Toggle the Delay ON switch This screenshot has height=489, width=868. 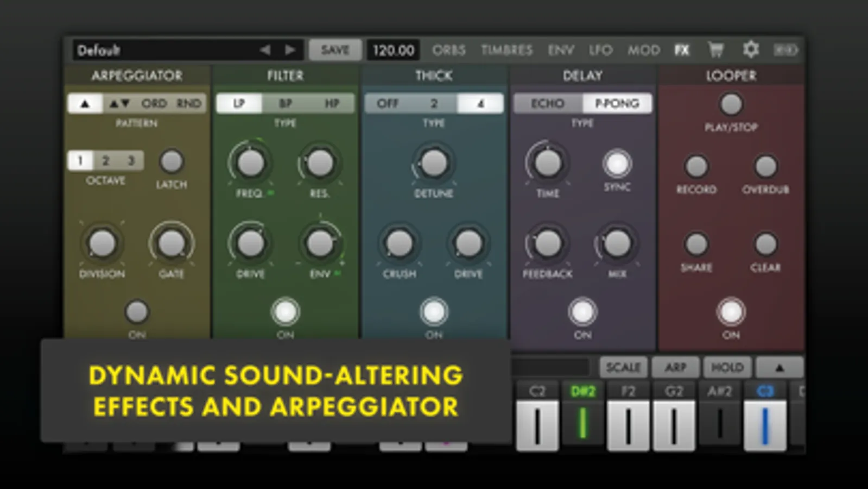point(582,312)
